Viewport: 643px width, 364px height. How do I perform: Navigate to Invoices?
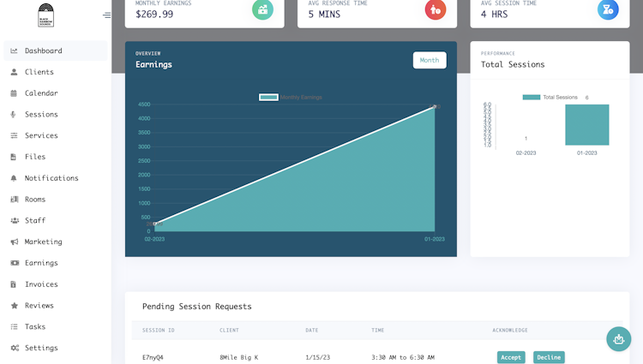click(x=56, y=284)
